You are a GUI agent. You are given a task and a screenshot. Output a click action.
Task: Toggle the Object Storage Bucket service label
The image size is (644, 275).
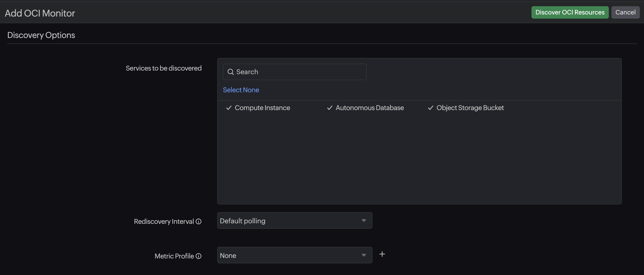470,108
